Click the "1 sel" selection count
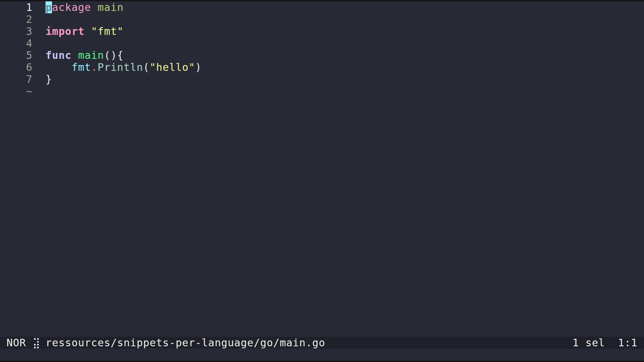This screenshot has width=644, height=362. 588,343
